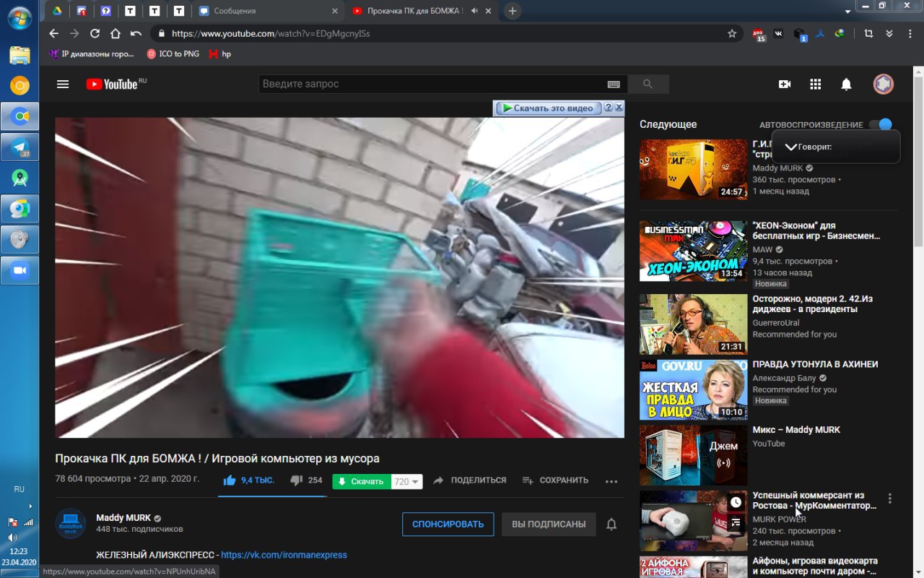Open the 720 quality dropdown
The image size is (924, 578).
click(x=406, y=481)
